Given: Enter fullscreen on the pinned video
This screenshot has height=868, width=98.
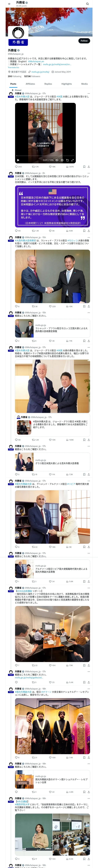Looking at the screenshot, I should 72,160.
